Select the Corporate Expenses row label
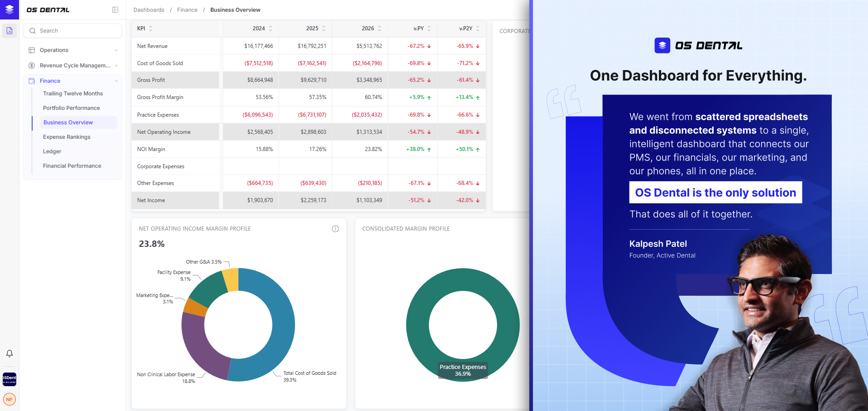Image resolution: width=868 pixels, height=411 pixels. [161, 166]
